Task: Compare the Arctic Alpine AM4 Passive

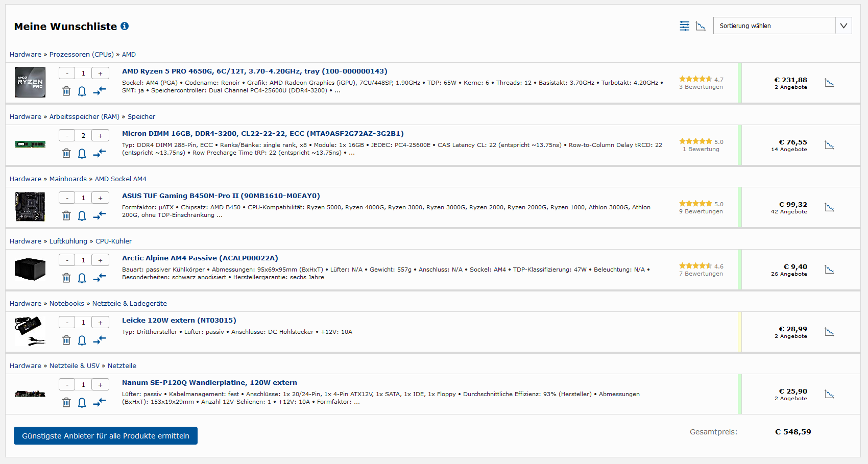Action: click(100, 278)
